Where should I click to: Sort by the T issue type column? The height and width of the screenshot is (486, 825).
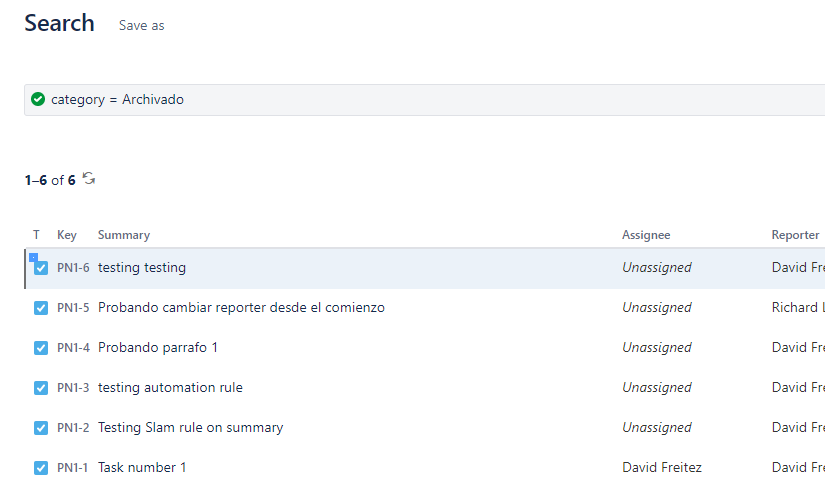click(x=36, y=235)
